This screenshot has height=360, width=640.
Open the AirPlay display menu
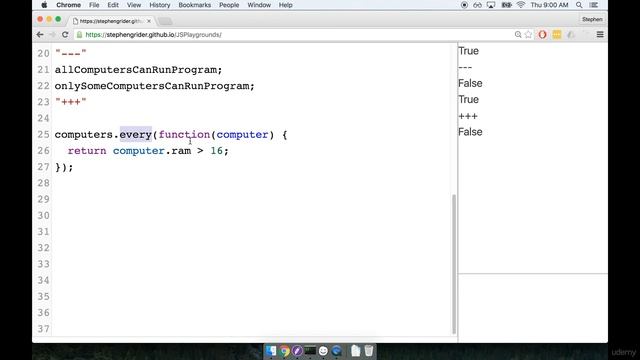(x=491, y=5)
